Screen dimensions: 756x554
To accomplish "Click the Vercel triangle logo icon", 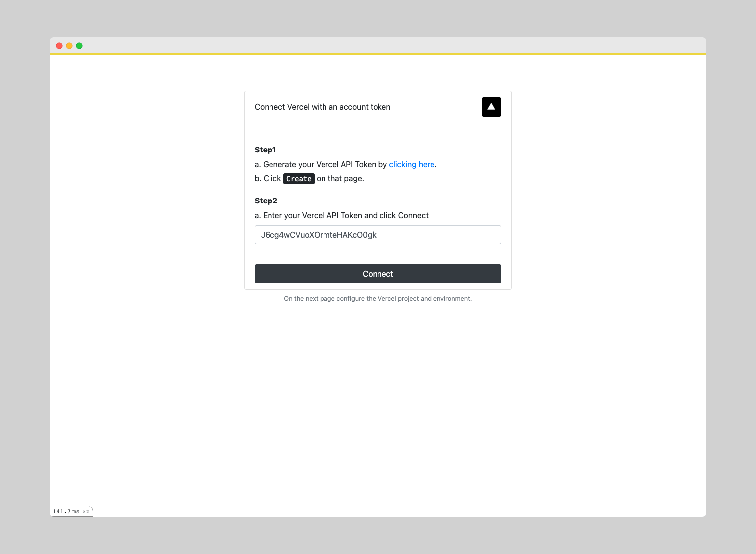I will [x=491, y=107].
